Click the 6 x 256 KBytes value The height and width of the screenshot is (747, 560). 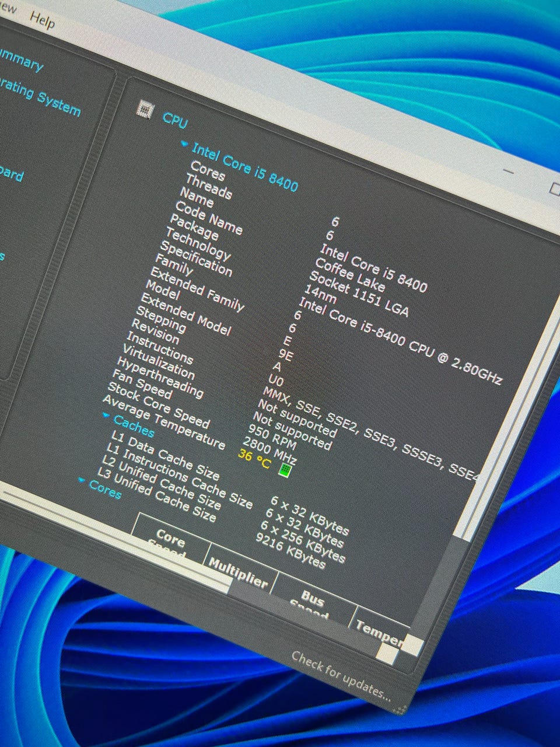point(303,542)
